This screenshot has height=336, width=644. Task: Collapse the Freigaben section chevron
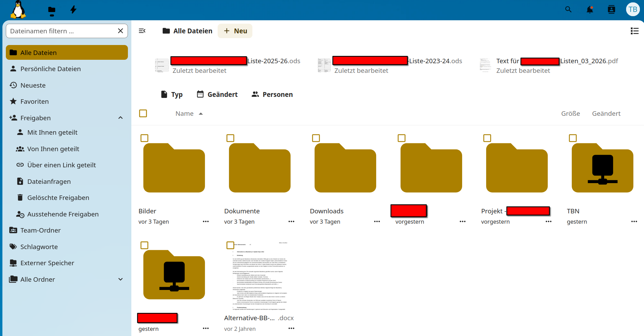[120, 118]
